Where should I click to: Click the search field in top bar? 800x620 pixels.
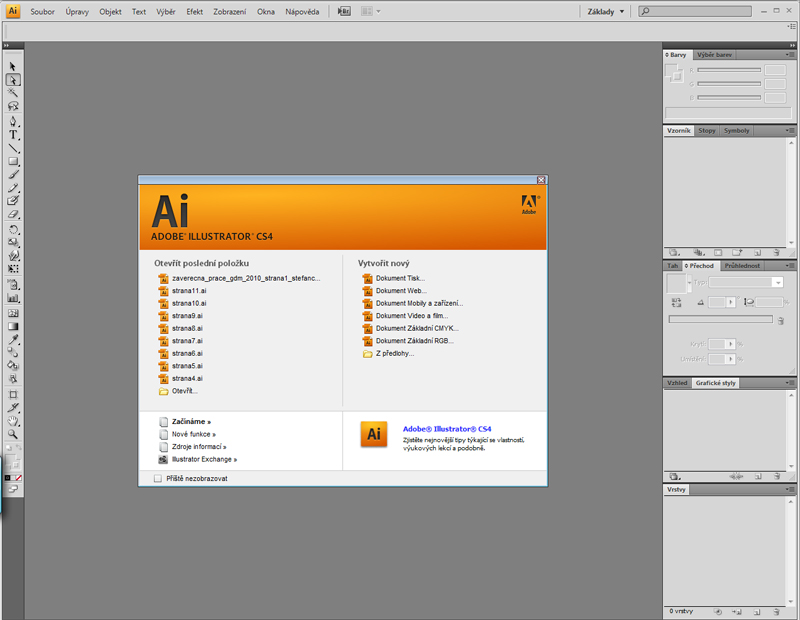tap(722, 11)
